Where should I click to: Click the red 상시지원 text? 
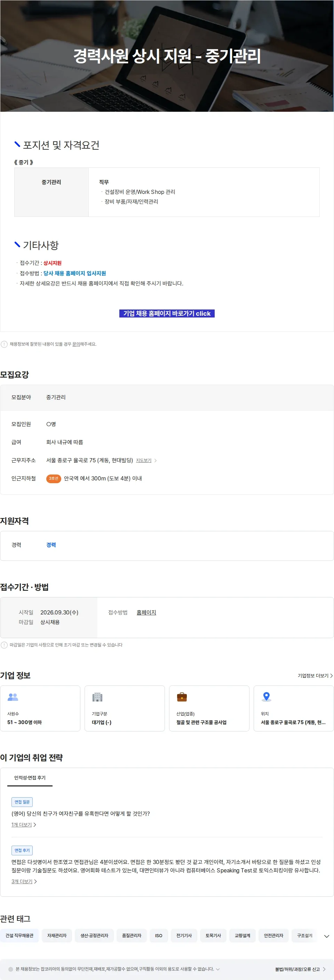tap(52, 263)
